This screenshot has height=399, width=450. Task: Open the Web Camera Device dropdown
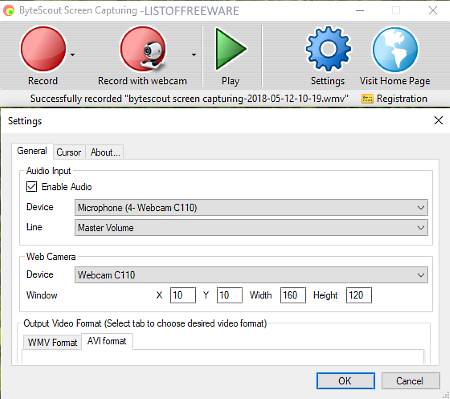[x=251, y=275]
